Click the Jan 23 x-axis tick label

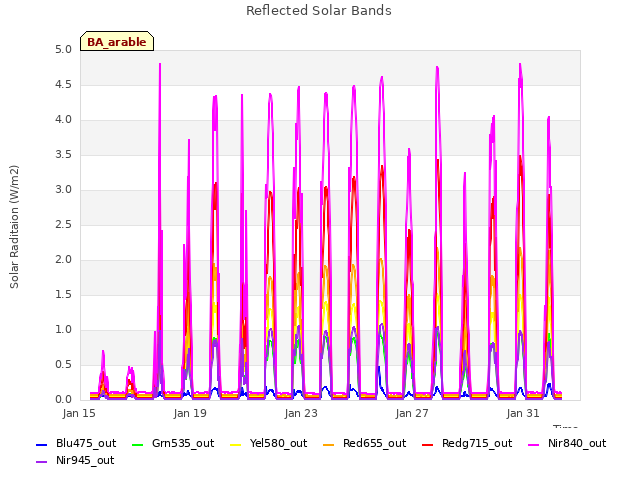click(301, 413)
